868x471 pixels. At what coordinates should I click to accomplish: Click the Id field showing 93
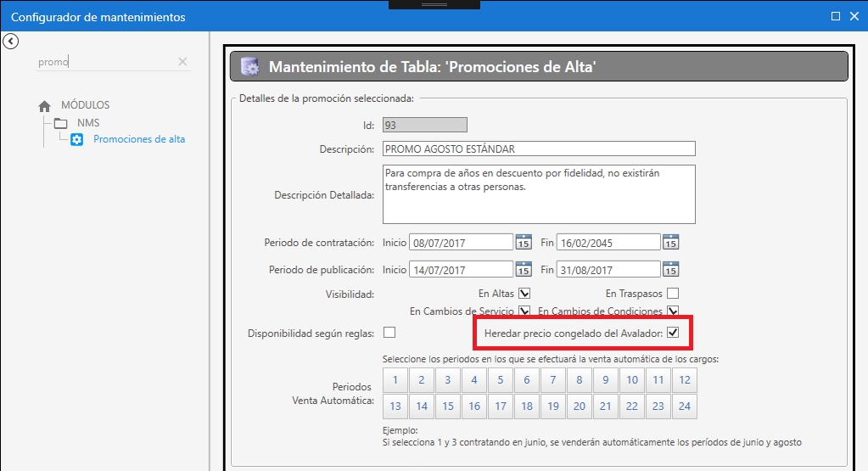424,125
